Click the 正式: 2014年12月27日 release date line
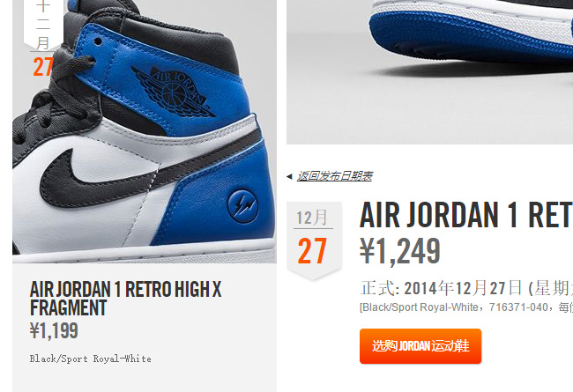Screen dimensions: 573x392 466,288
